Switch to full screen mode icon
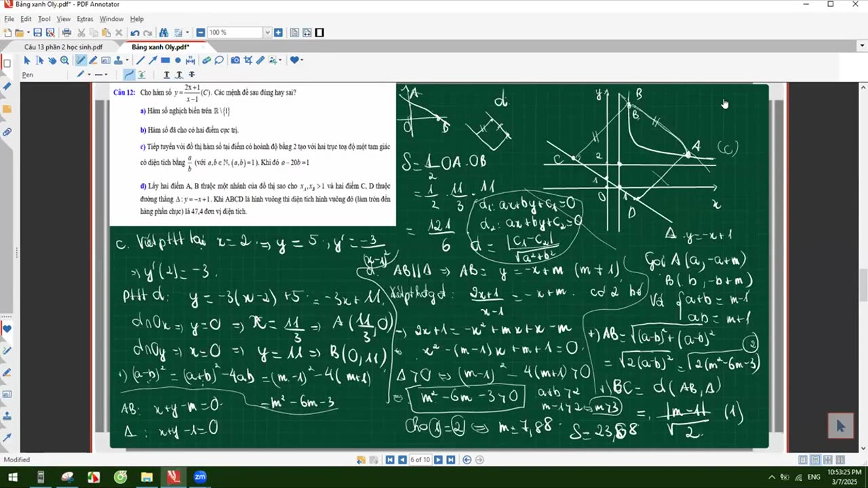 (319, 33)
